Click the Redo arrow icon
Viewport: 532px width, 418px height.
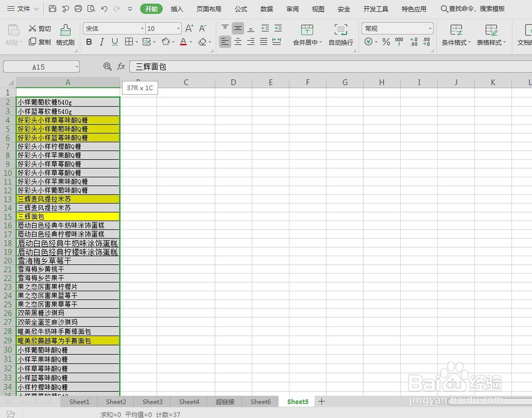click(x=117, y=9)
